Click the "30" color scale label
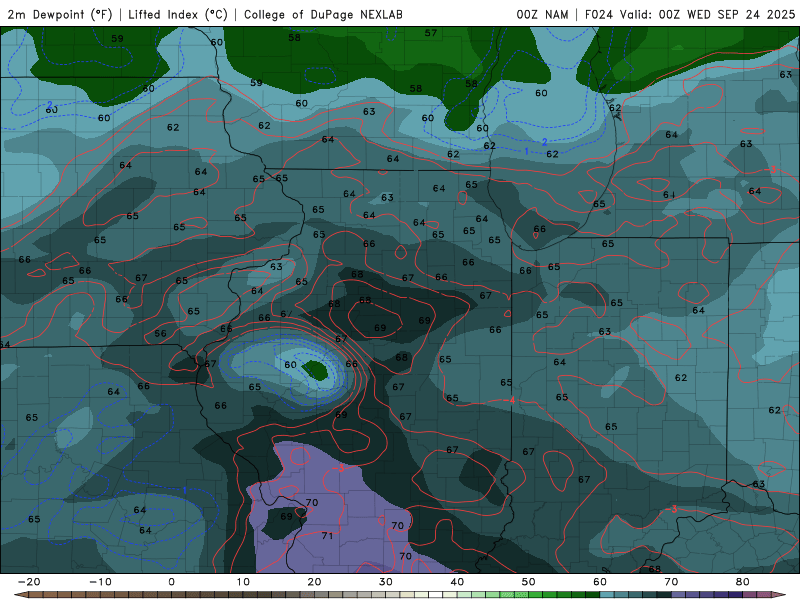The width and height of the screenshot is (800, 600). point(386,582)
